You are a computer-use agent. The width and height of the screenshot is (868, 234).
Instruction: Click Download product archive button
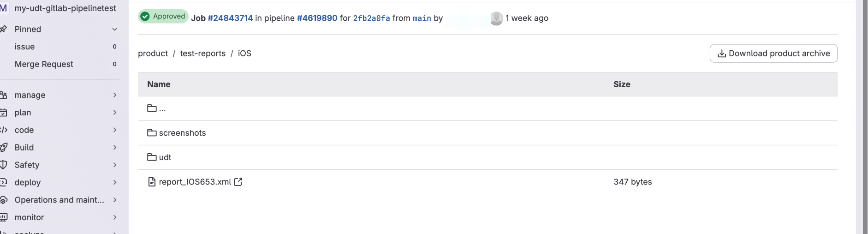pos(773,54)
